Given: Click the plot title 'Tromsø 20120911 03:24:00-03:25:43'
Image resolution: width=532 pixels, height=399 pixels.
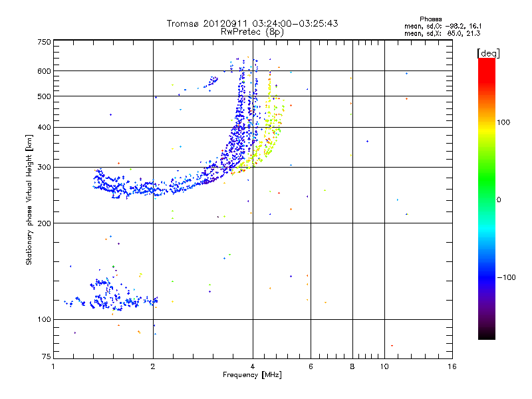Looking at the screenshot, I should tap(252, 23).
